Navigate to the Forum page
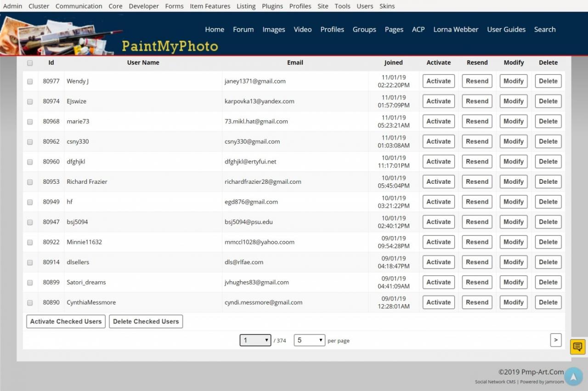The height and width of the screenshot is (391, 588). 243,29
